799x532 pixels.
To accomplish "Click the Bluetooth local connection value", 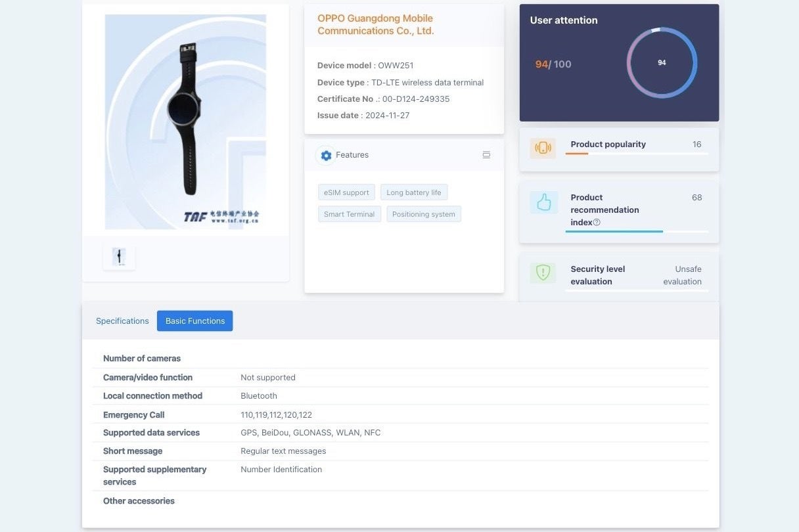I will tap(259, 396).
